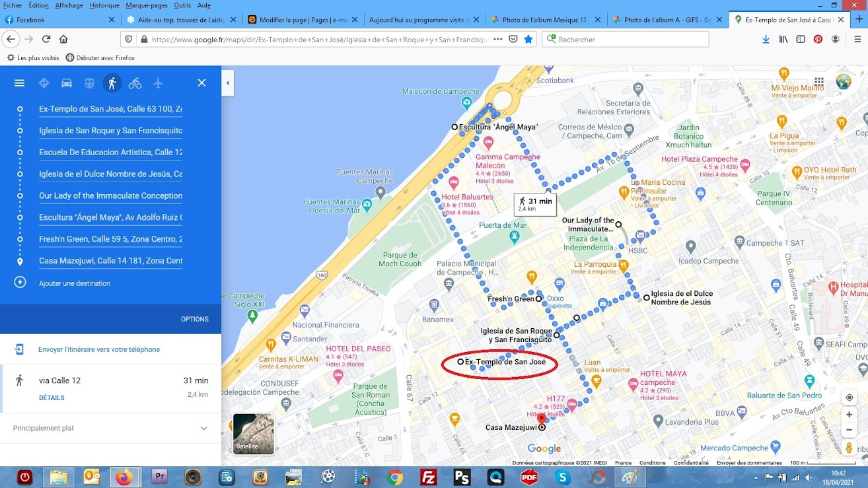Screen dimensions: 868x488
Task: Edit the Escuela De Educacion Artistica field
Action: 111,153
